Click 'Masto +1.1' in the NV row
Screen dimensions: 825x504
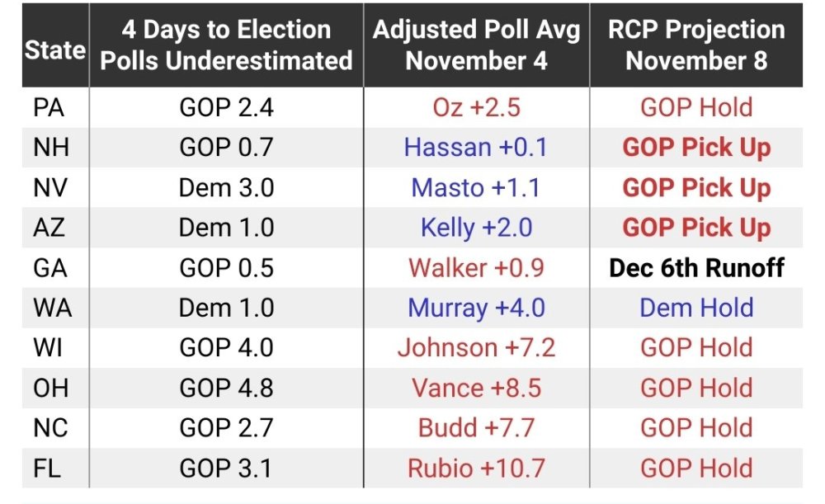pyautogui.click(x=476, y=188)
